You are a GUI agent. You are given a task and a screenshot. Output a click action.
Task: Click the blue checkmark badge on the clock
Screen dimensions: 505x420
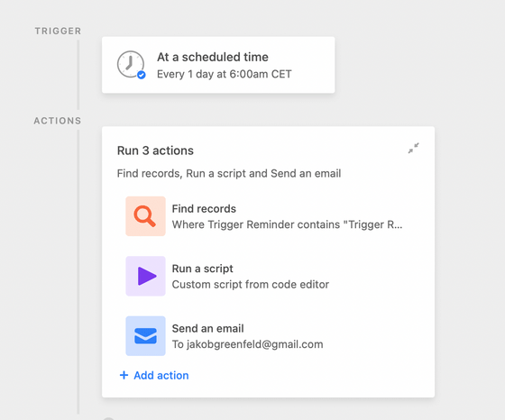click(141, 75)
